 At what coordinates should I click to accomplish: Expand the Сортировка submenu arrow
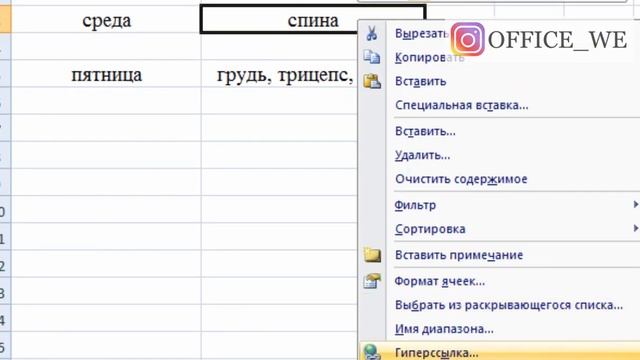(636, 228)
